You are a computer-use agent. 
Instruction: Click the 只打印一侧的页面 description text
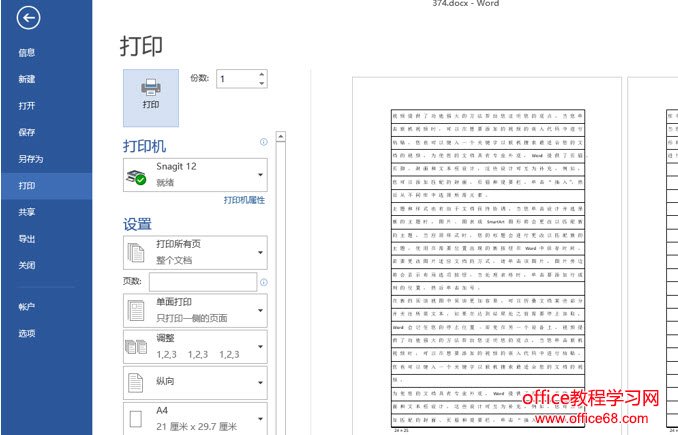click(192, 318)
